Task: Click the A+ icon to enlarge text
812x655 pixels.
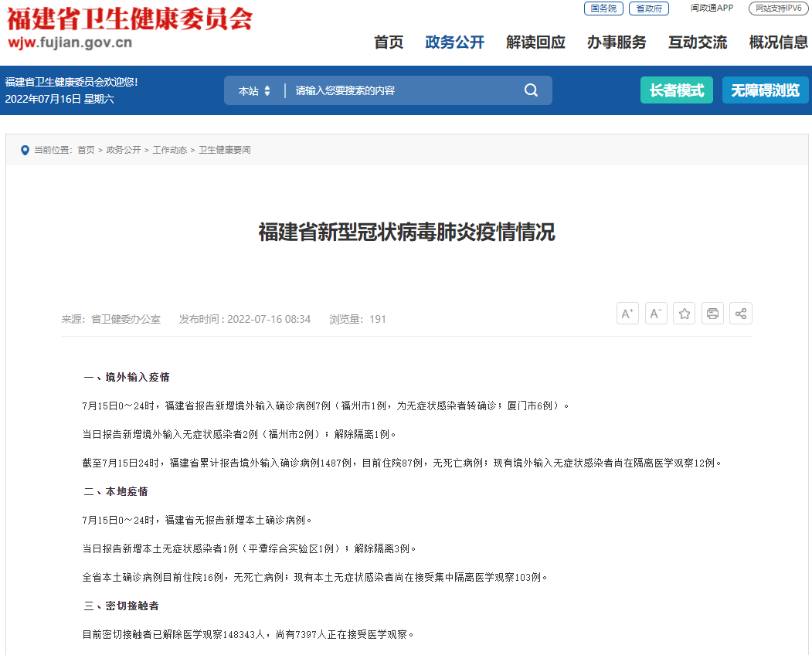Action: coord(627,313)
